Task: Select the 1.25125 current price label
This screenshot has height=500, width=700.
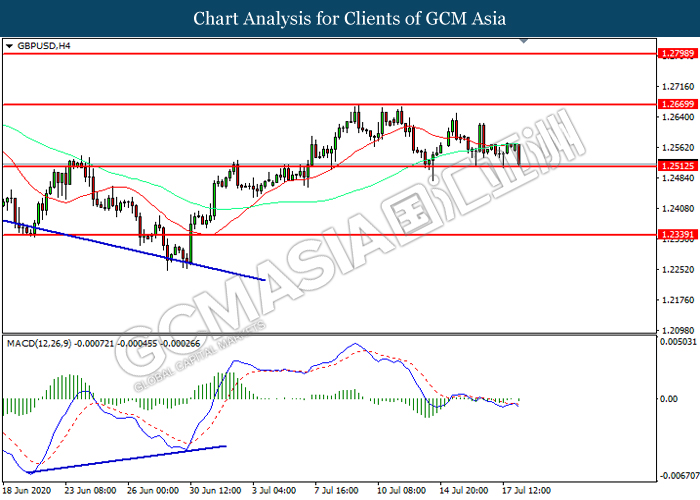Action: (x=678, y=166)
